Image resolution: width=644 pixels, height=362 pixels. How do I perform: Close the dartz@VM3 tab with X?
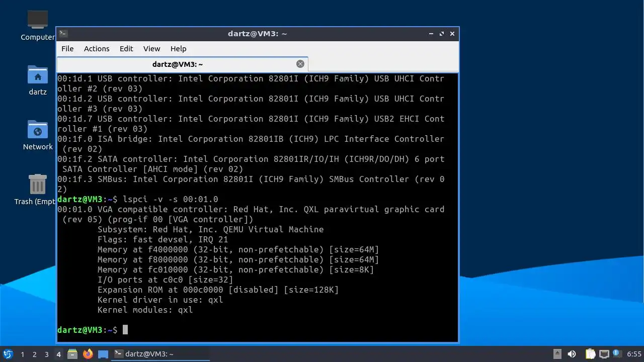click(300, 64)
